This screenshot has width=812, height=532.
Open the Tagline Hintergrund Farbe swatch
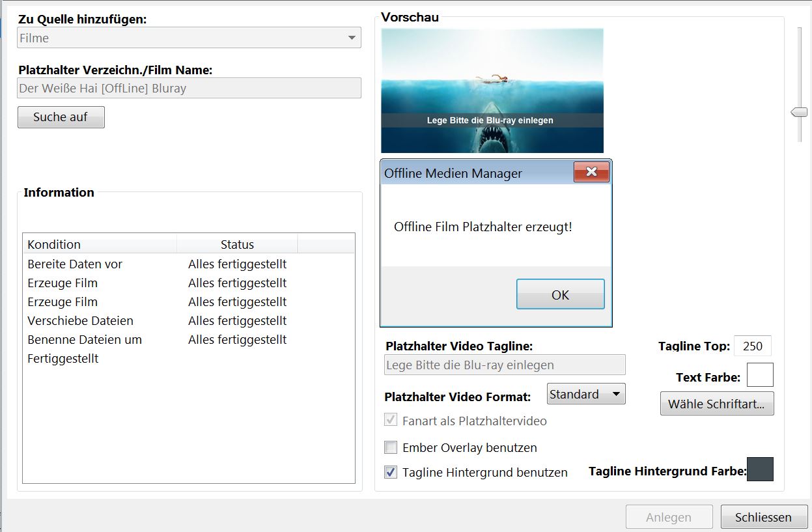(x=760, y=469)
